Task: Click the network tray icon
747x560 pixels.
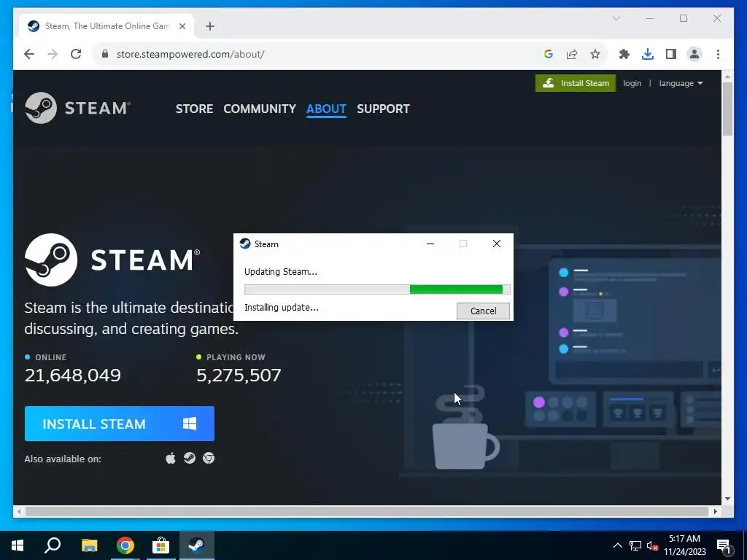Action: click(x=635, y=545)
